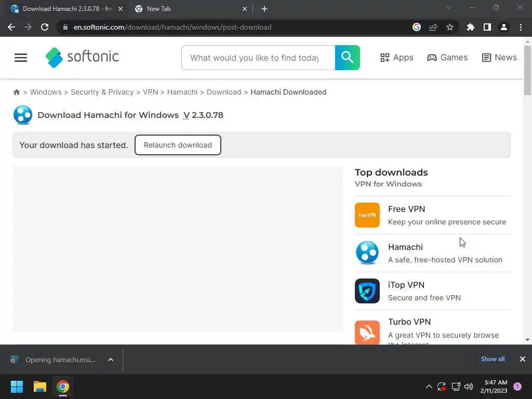Screen dimensions: 532x399
Task: Close the Download Hamachi tab
Action: coord(120,9)
